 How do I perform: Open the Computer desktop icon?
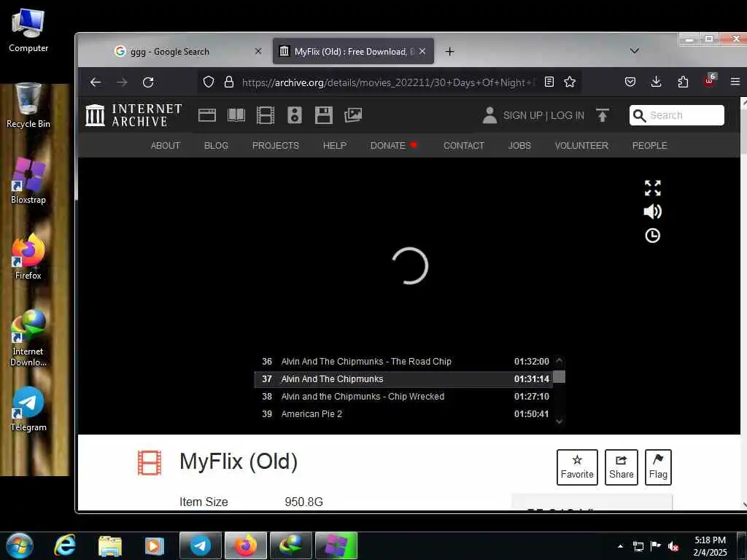(x=28, y=30)
